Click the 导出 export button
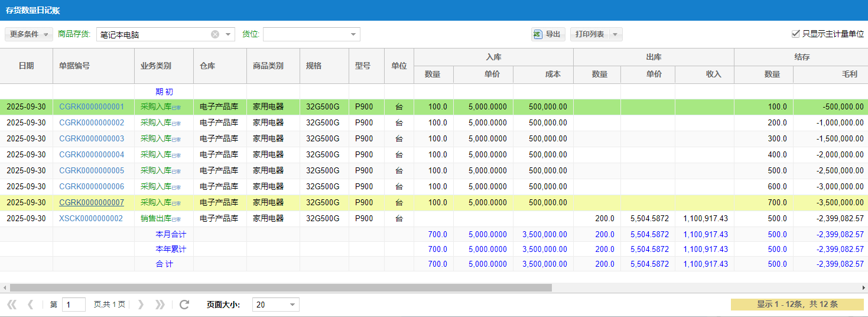 pyautogui.click(x=548, y=34)
